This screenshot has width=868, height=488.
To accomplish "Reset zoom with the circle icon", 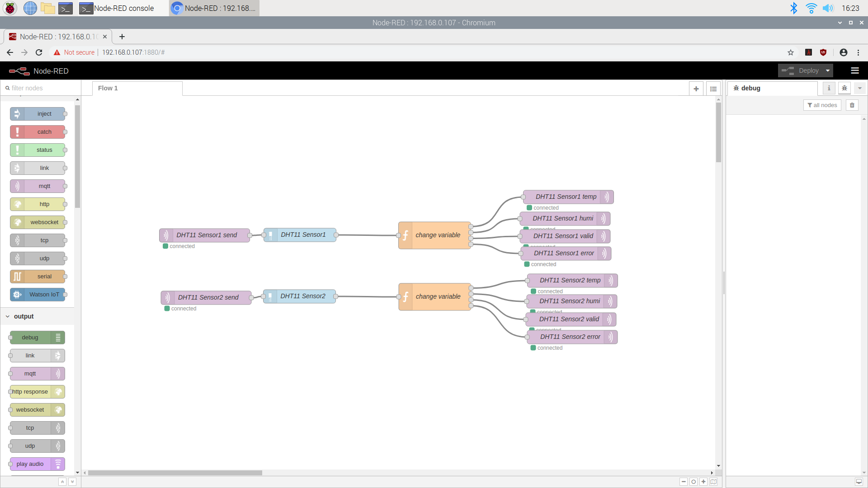I will click(x=693, y=482).
